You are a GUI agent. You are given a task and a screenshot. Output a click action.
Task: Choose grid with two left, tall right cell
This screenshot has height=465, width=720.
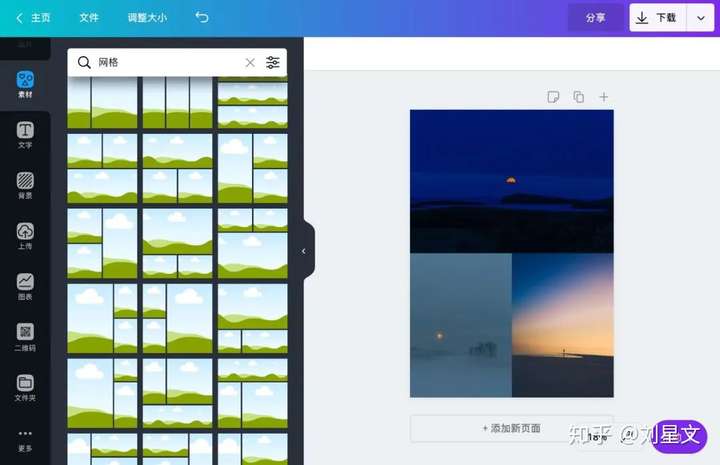click(x=102, y=243)
